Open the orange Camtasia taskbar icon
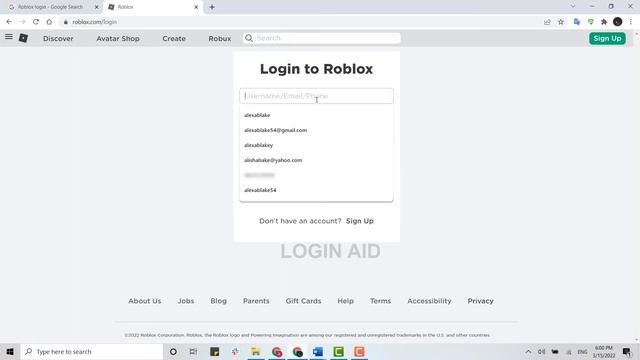Viewport: 640px width, 360px height. click(359, 351)
